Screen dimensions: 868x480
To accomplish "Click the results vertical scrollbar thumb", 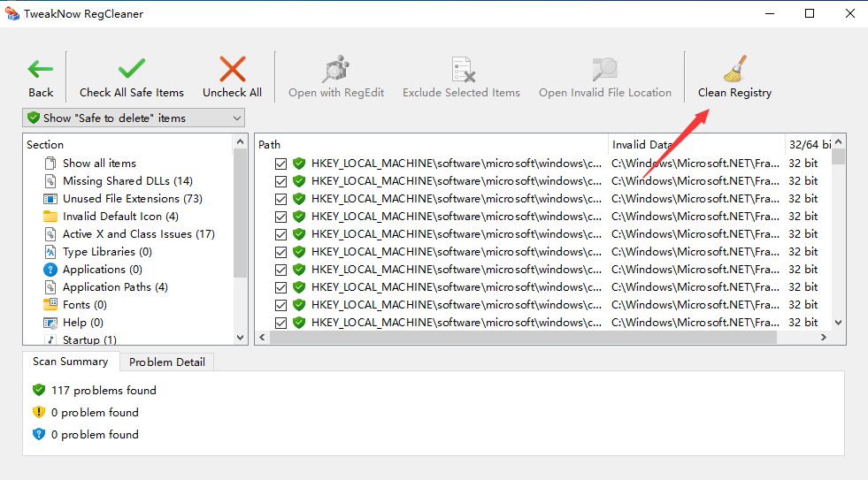I will pyautogui.click(x=838, y=156).
